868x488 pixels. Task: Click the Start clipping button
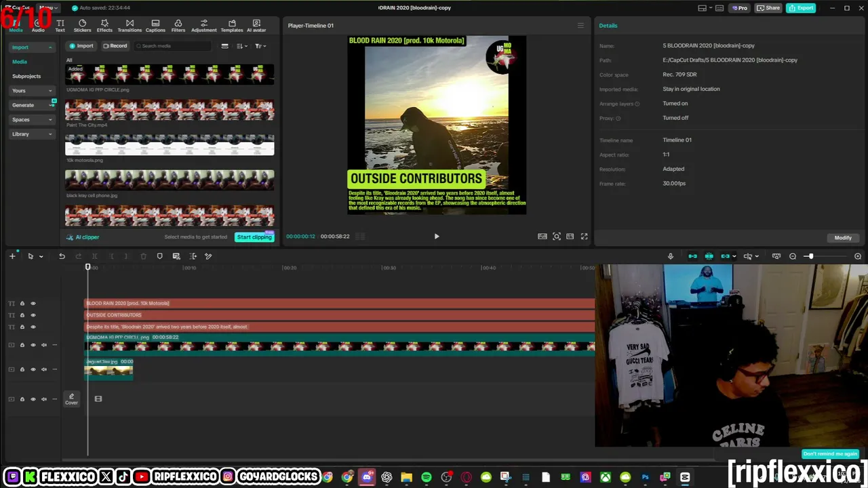coord(254,237)
